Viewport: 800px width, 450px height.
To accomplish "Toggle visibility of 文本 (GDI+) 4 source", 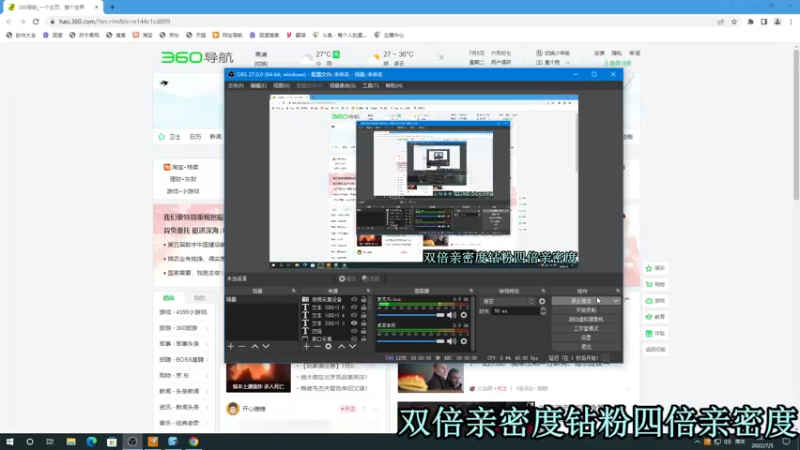I will (x=354, y=315).
